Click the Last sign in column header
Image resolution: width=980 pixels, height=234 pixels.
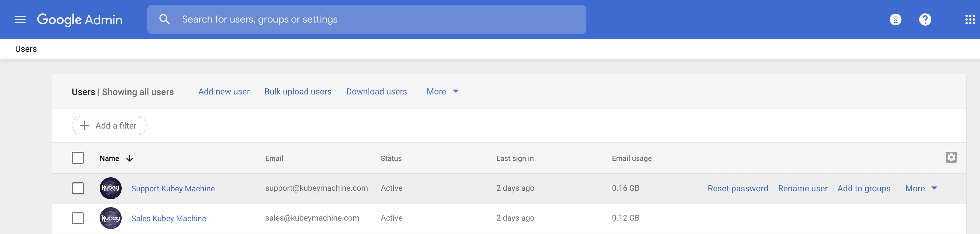[x=515, y=158]
